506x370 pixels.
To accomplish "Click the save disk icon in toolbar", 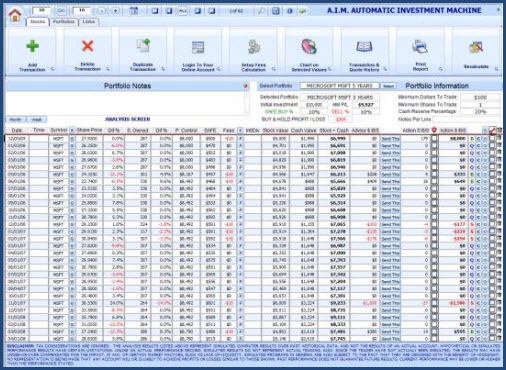I will pos(276,11).
